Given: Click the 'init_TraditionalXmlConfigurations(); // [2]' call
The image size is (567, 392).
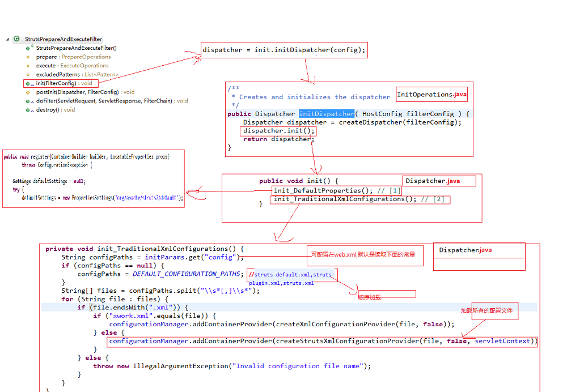Looking at the screenshot, I should 359,199.
